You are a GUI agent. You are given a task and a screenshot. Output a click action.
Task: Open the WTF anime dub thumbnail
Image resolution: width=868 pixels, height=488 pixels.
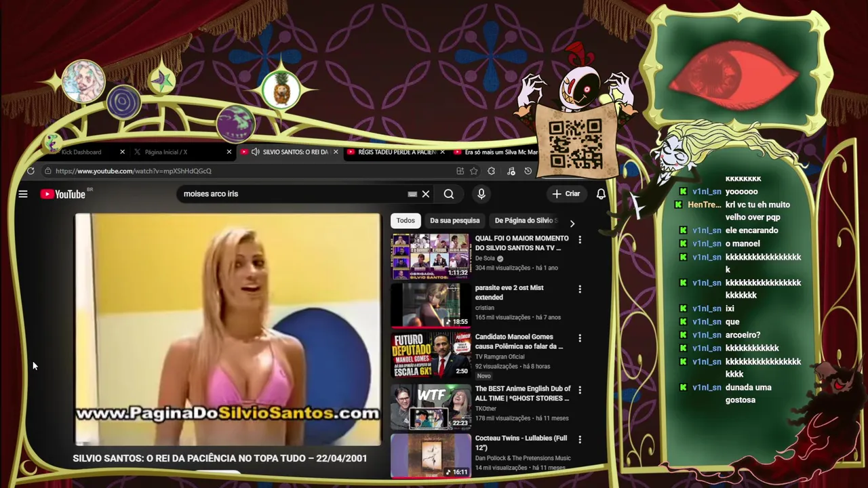point(431,407)
